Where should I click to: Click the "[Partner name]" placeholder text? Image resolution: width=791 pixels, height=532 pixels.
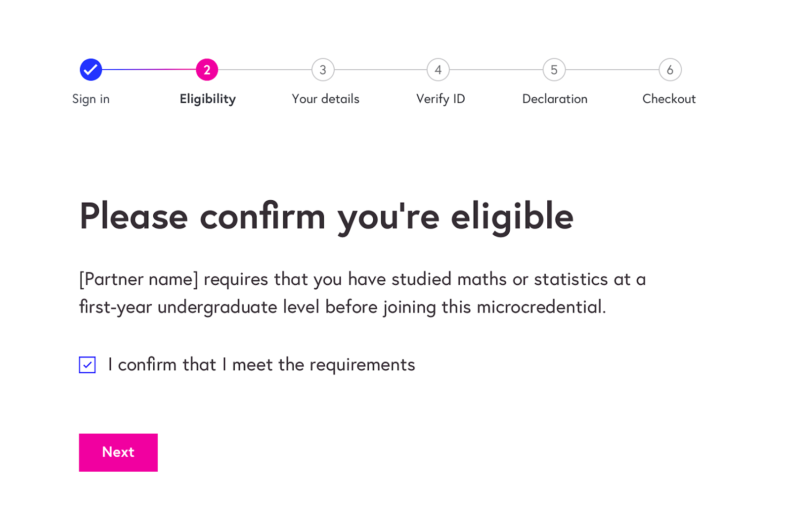pyautogui.click(x=139, y=279)
